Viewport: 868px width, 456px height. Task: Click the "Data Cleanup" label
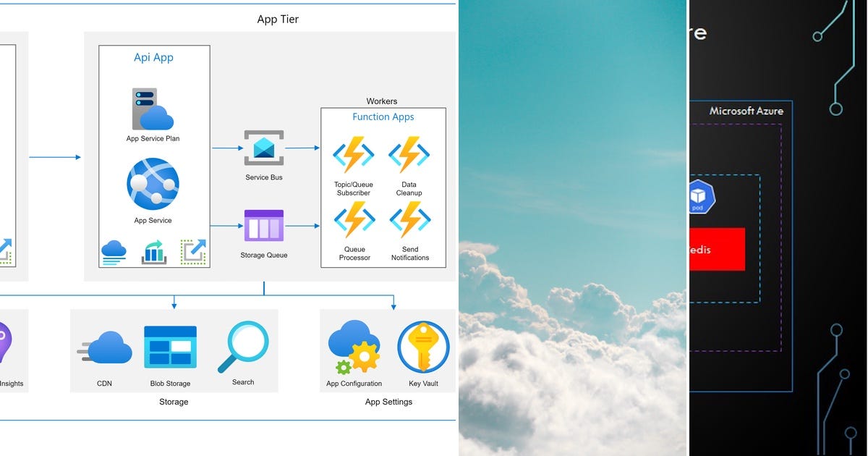click(x=409, y=189)
